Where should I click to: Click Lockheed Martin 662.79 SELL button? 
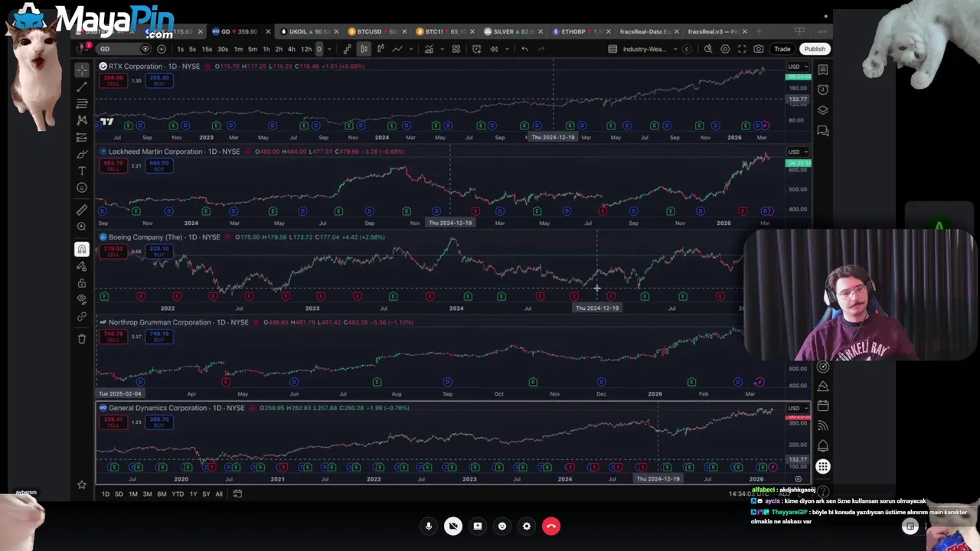pos(113,165)
